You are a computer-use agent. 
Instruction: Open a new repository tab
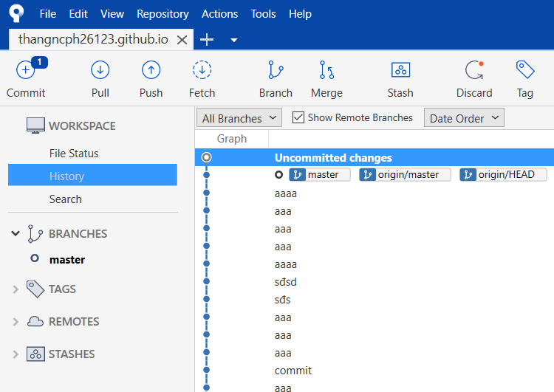pos(207,40)
